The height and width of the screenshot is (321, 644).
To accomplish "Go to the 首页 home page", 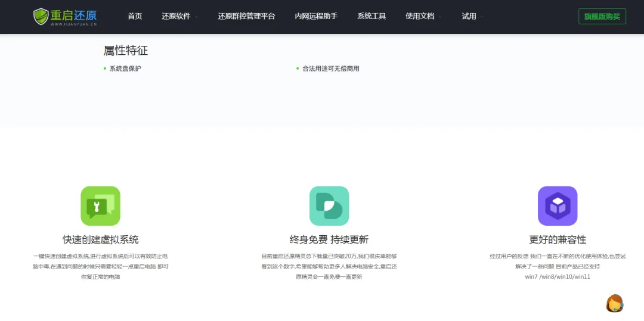I will (135, 17).
